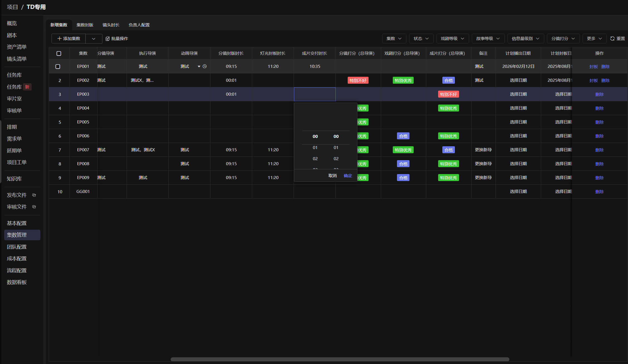This screenshot has width=628, height=364.
Task: Click the external link icon beside 审核文件
Action: (34, 207)
